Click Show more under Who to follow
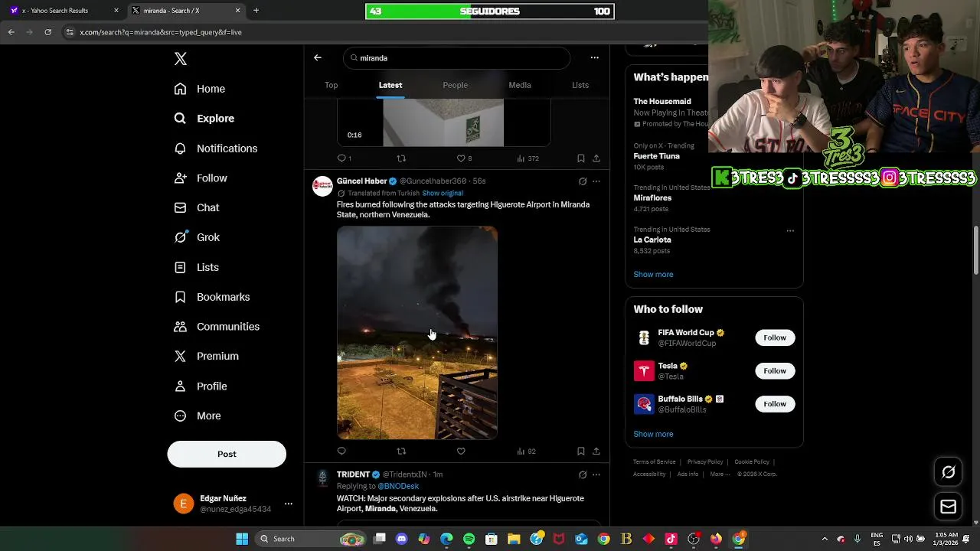 click(x=653, y=434)
